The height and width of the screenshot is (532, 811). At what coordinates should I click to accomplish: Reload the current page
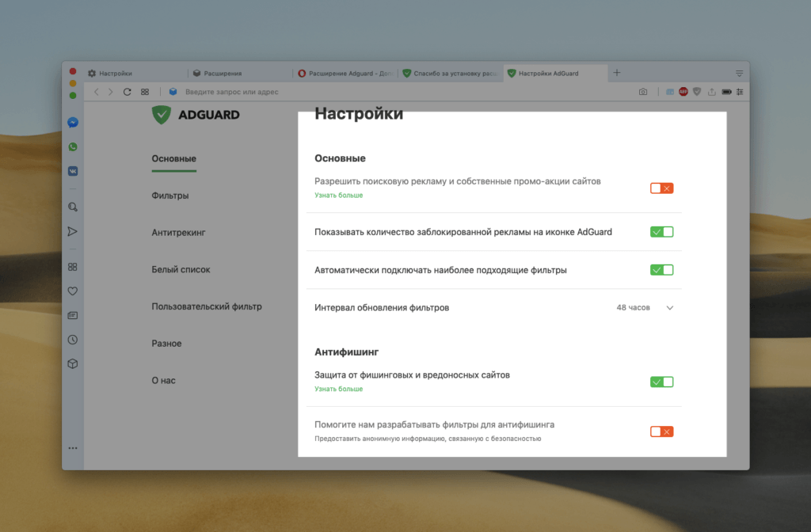(127, 92)
